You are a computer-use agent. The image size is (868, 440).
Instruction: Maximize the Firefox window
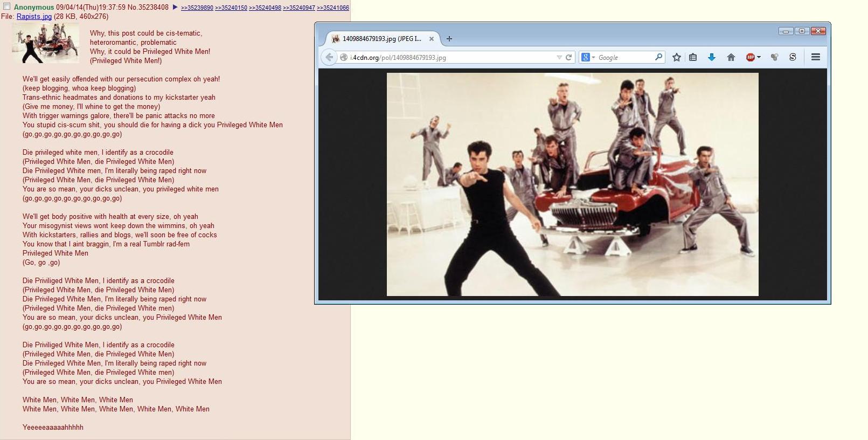tap(802, 31)
